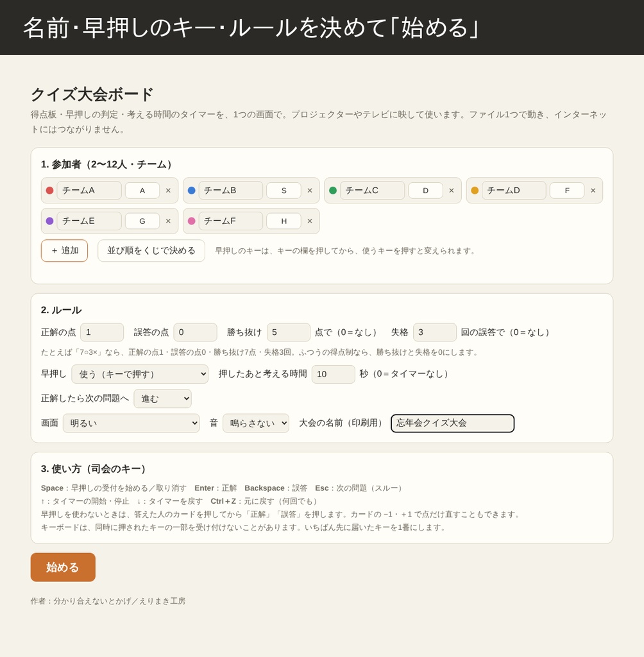Click the red color dot of チームA
The height and width of the screenshot is (657, 644).
49,191
